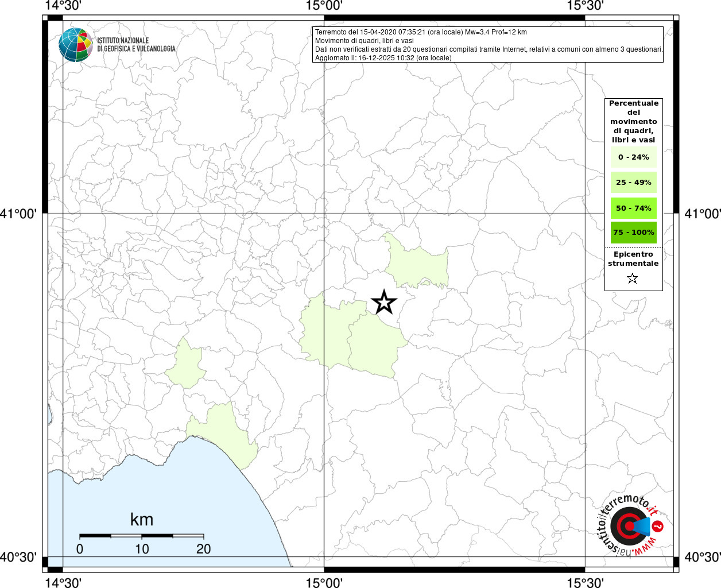Image resolution: width=721 pixels, height=588 pixels.
Task: Select the 0 - 24% legend swatch
Action: 634,157
